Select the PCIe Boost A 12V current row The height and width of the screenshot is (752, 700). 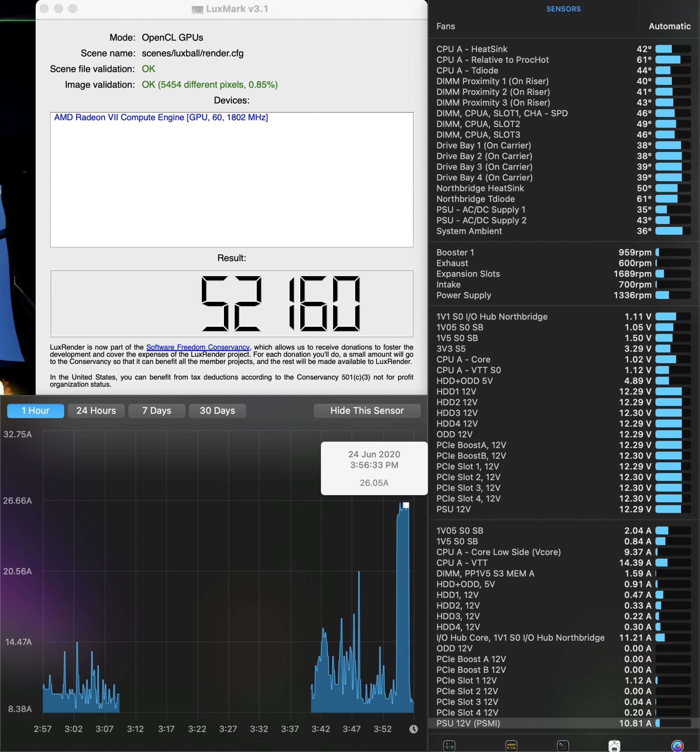pyautogui.click(x=564, y=659)
